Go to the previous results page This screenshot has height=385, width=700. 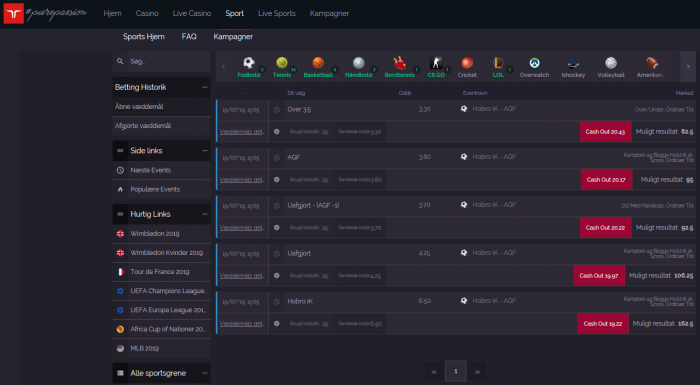[434, 372]
